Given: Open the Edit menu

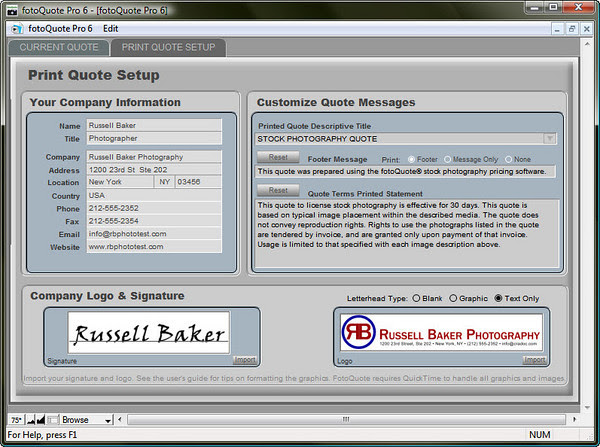Looking at the screenshot, I should coord(111,29).
